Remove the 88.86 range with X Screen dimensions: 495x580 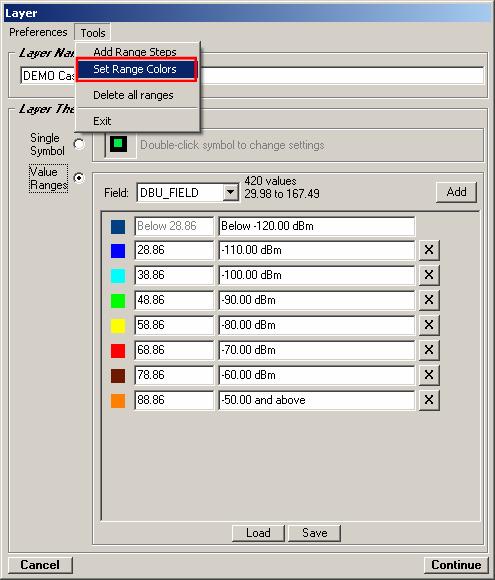(x=429, y=400)
